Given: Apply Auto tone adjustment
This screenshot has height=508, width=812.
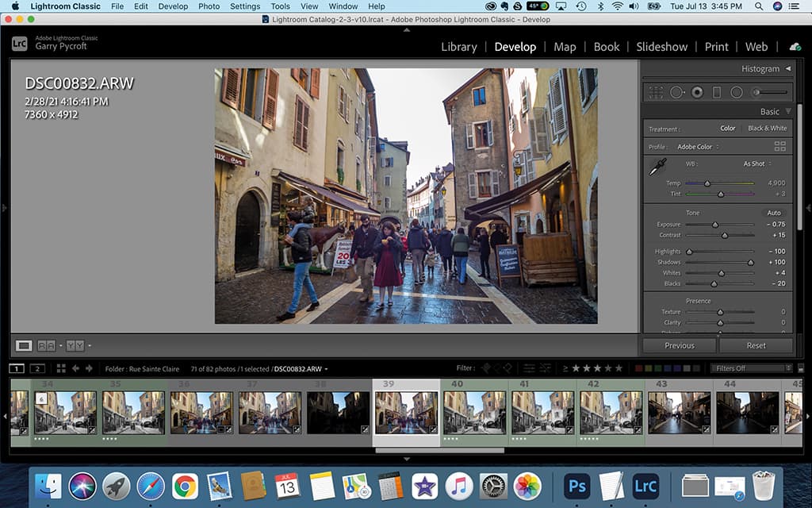Looking at the screenshot, I should pyautogui.click(x=774, y=213).
